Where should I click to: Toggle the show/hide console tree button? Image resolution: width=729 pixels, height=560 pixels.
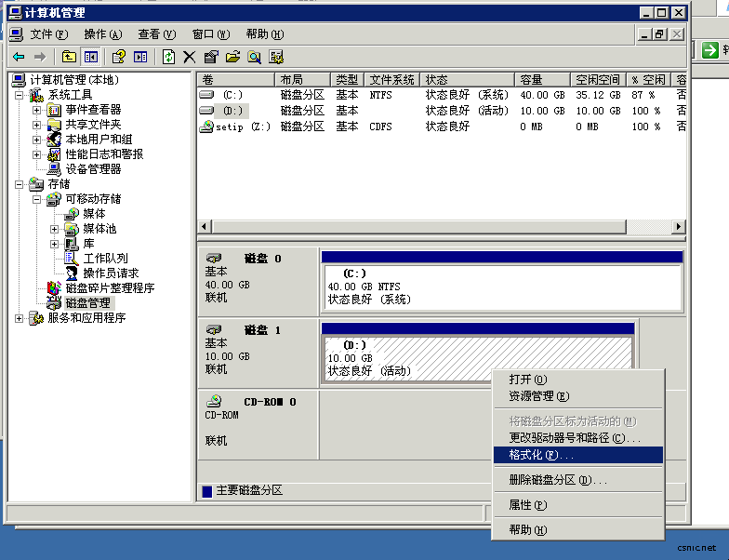(90, 57)
